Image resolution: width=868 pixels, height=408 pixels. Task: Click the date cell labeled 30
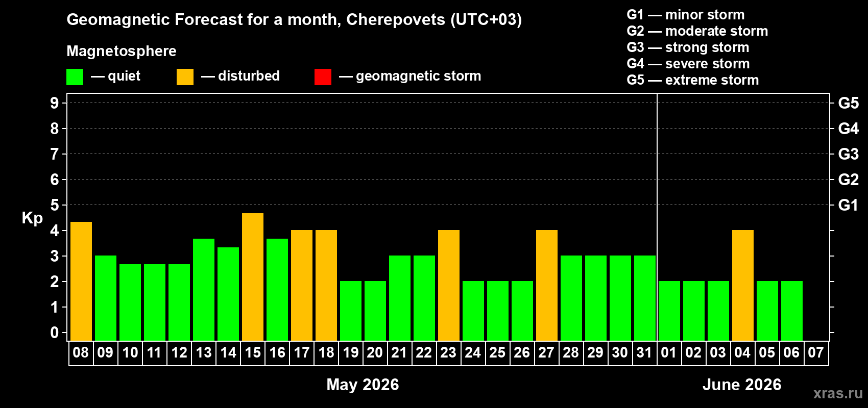[x=620, y=353]
